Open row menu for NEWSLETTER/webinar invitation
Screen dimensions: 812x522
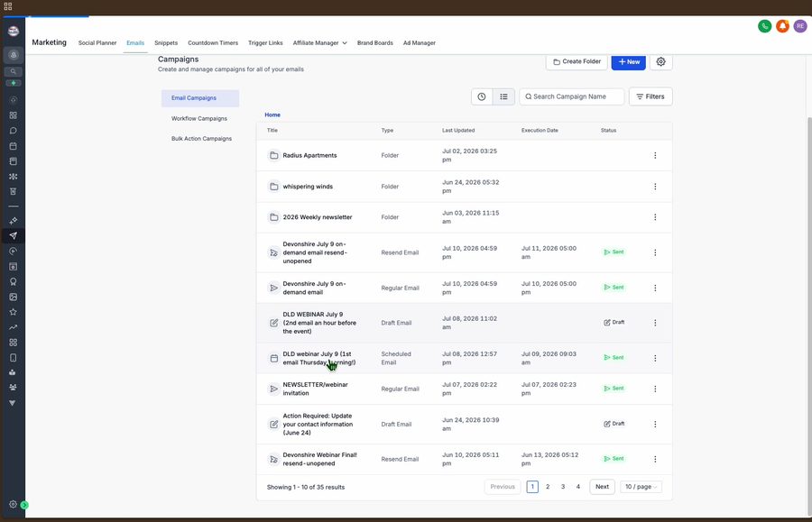tap(655, 389)
